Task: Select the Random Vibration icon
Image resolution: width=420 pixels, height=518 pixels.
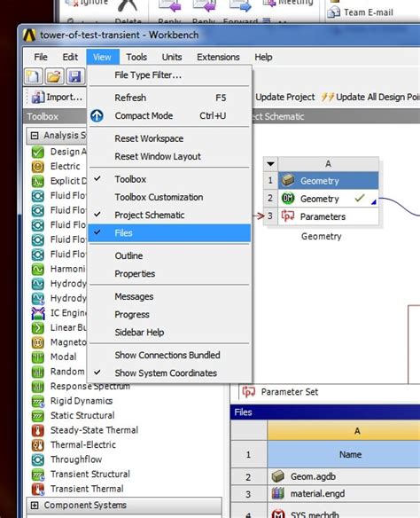Action: 37,372
